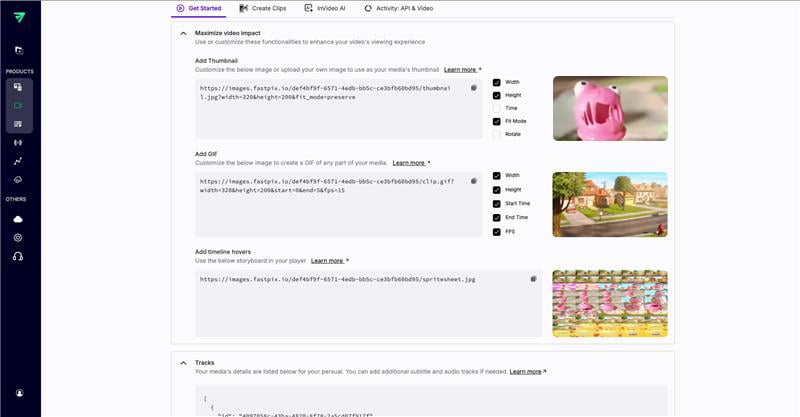Open the cloud upload icon under Products
Image resolution: width=800 pixels, height=417 pixels.
(18, 180)
